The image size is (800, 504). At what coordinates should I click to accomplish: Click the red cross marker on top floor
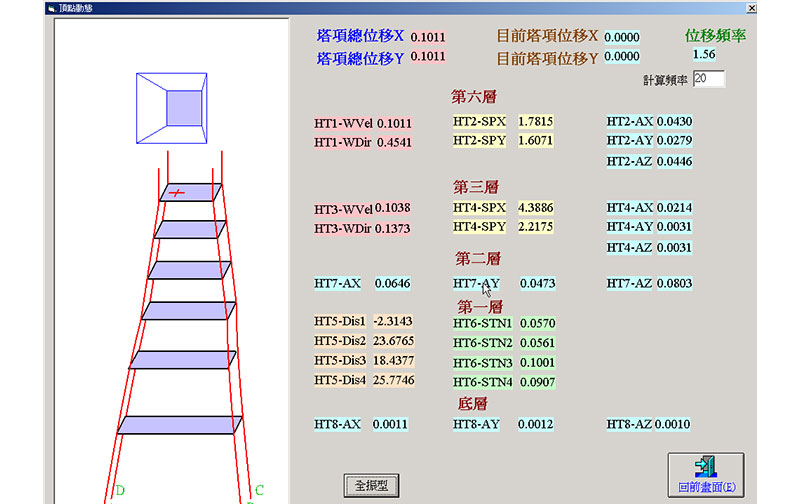tap(177, 192)
